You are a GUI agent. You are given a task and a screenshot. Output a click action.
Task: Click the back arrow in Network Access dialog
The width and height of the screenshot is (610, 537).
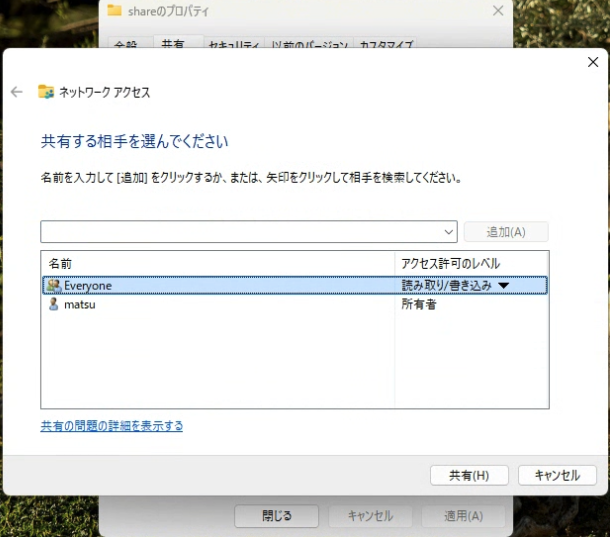point(16,92)
